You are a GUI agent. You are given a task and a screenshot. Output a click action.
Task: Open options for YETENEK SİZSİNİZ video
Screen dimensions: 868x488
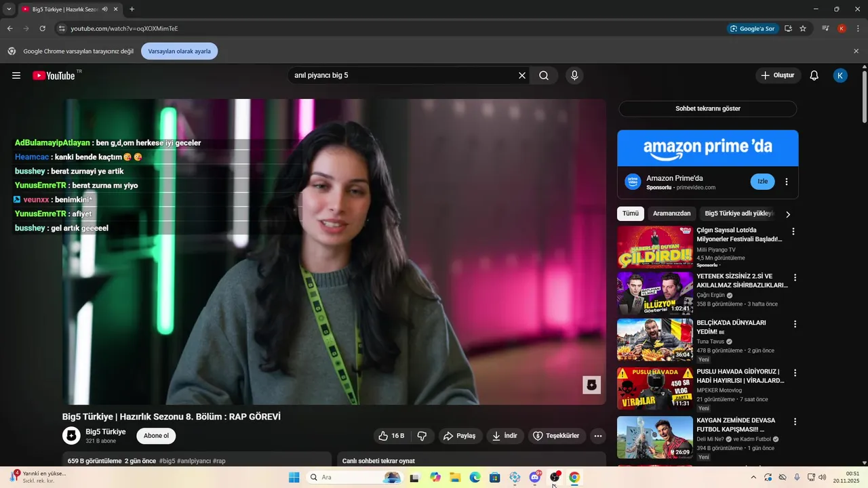click(795, 277)
